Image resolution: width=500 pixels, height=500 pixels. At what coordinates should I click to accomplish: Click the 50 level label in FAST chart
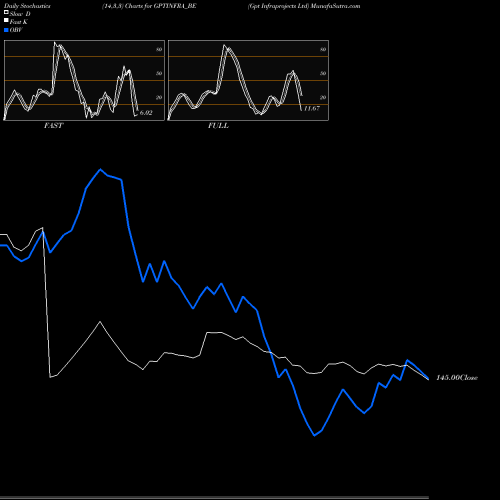[159, 73]
